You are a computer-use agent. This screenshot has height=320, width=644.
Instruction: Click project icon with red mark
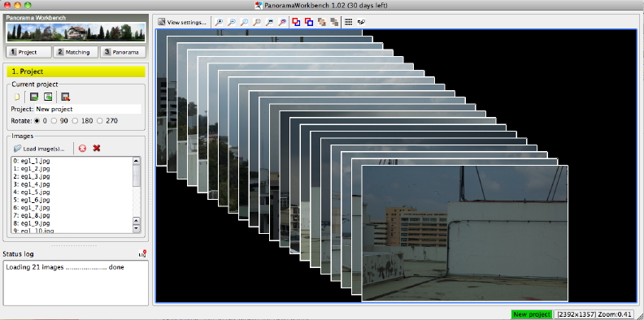(x=65, y=97)
